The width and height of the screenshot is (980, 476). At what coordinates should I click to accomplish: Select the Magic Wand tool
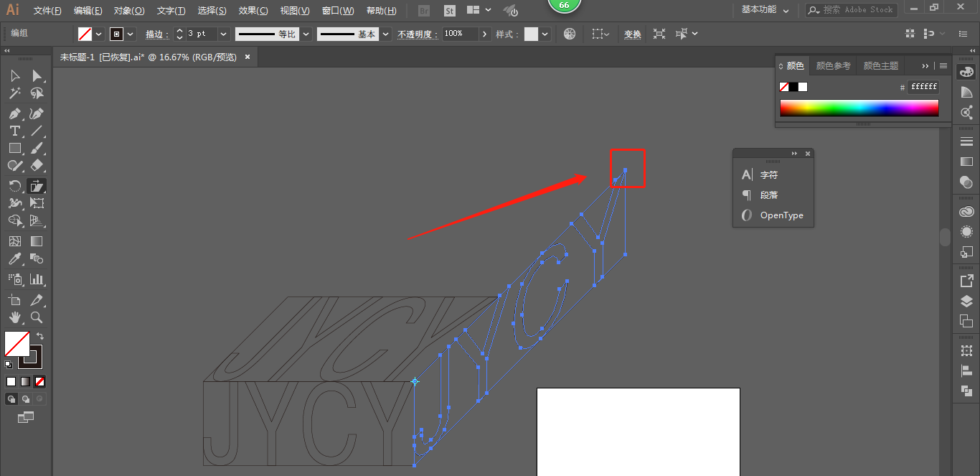pos(14,93)
